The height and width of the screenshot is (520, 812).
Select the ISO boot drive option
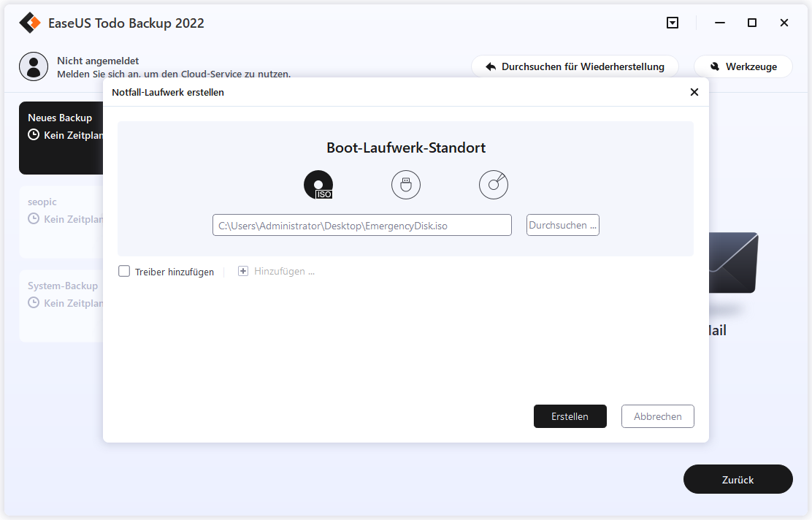point(318,185)
